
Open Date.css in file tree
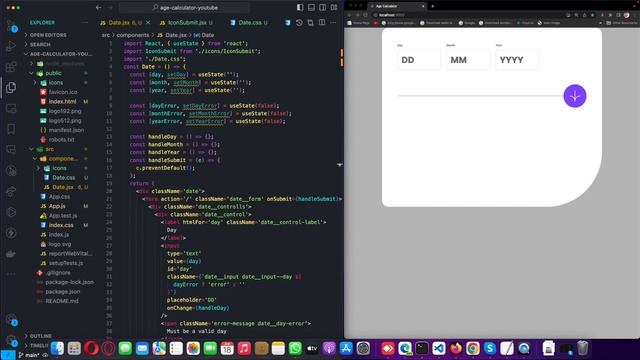64,178
